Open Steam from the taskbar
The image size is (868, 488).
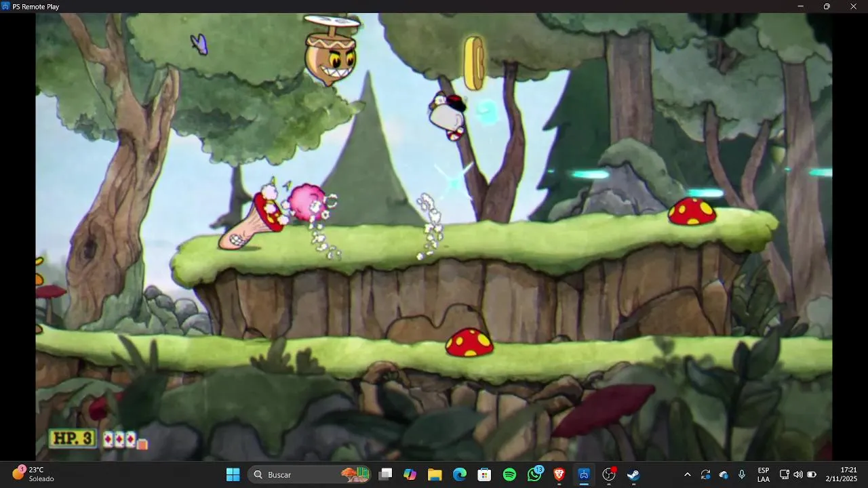pyautogui.click(x=633, y=474)
